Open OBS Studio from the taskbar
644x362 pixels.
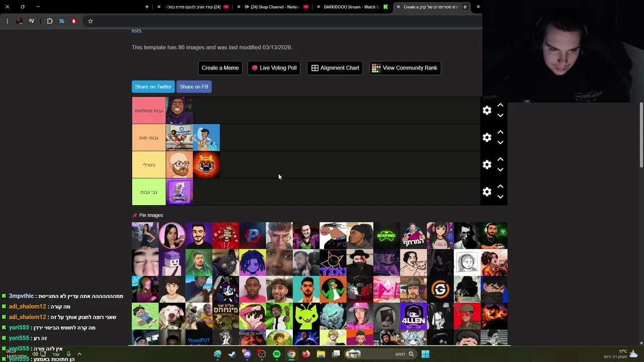point(262,354)
